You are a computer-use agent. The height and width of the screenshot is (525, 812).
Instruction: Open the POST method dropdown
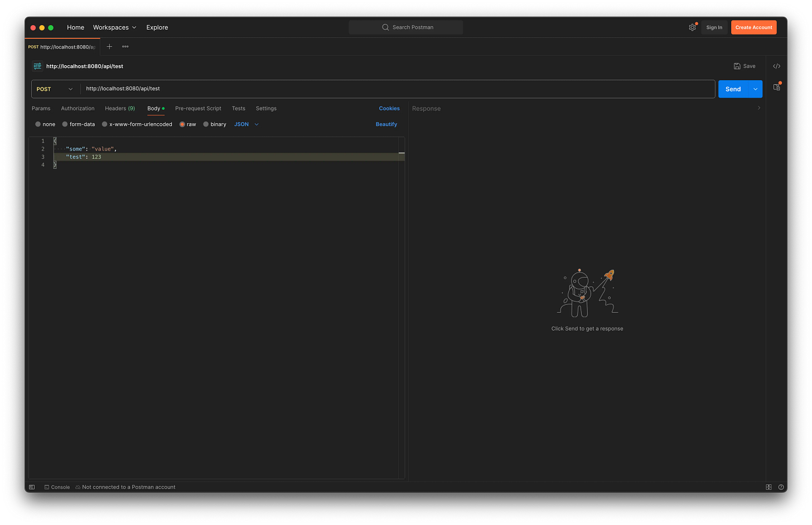(x=55, y=89)
